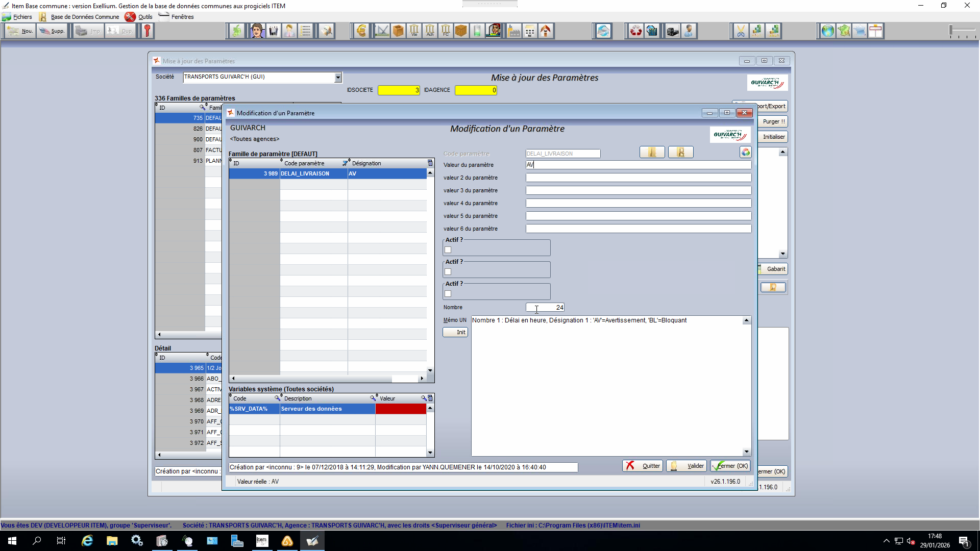This screenshot has height=551, width=980.
Task: Open the Société dropdown list
Action: pyautogui.click(x=338, y=77)
